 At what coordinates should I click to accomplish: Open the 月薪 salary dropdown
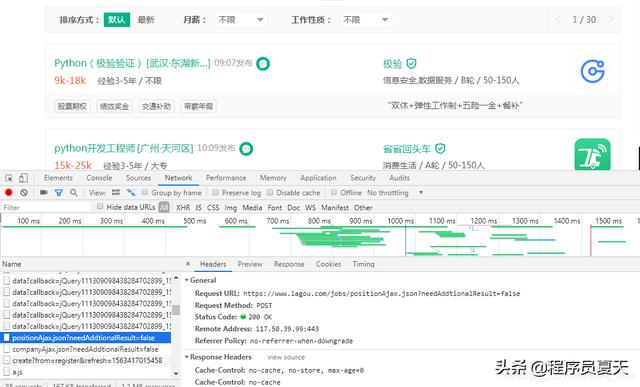tap(240, 20)
